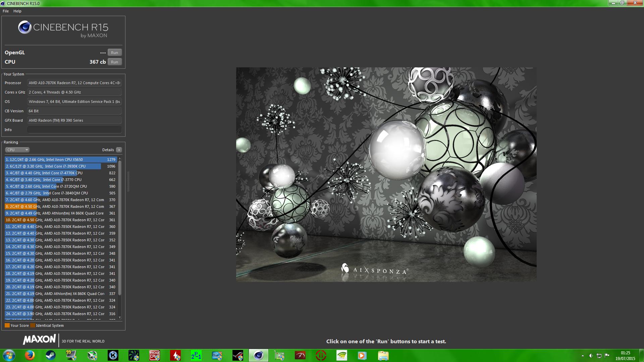Viewport: 644px width, 362px height.
Task: Open Steam from the taskbar
Action: tap(51, 356)
